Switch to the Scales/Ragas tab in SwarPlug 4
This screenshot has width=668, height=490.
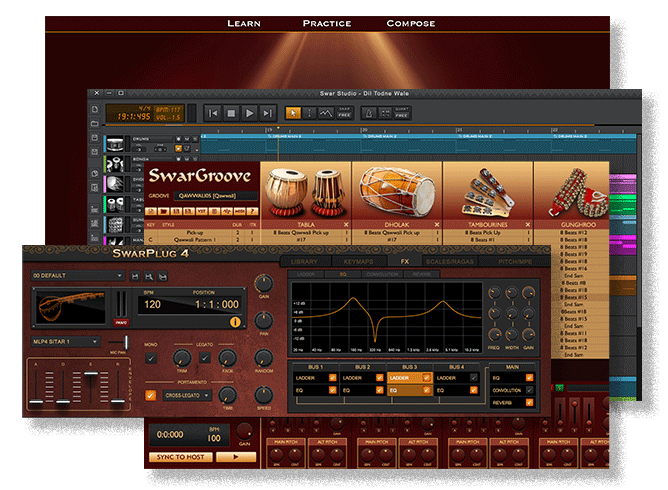click(x=449, y=262)
